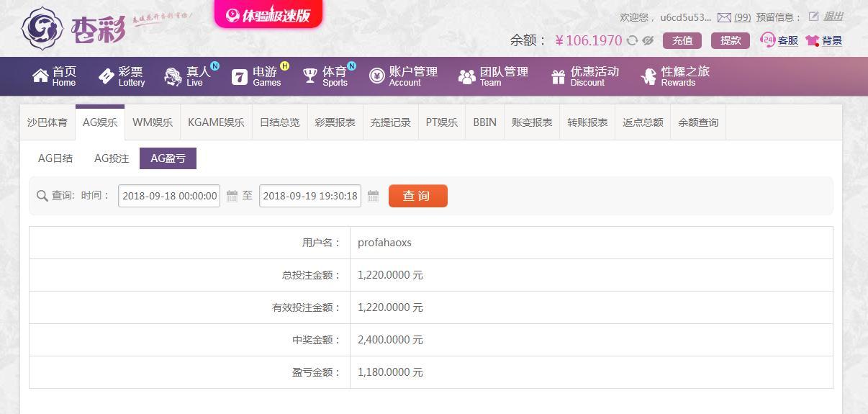Refresh the balance amount

[x=632, y=40]
